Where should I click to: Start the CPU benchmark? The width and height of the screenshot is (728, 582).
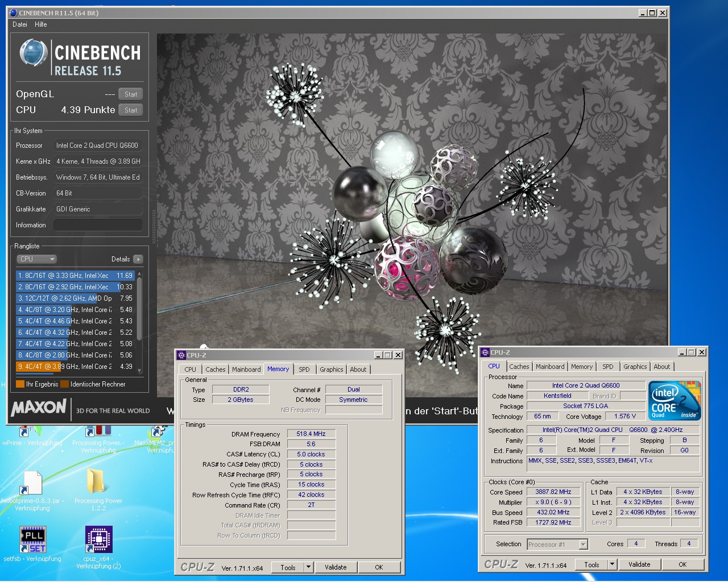pos(131,110)
